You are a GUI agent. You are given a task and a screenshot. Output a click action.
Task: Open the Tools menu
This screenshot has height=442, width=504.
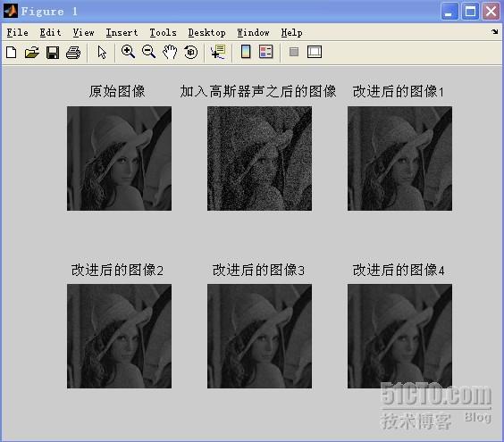[163, 32]
